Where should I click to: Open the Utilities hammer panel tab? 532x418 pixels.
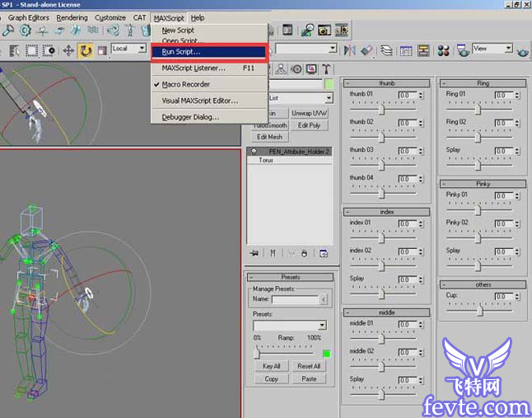click(326, 69)
